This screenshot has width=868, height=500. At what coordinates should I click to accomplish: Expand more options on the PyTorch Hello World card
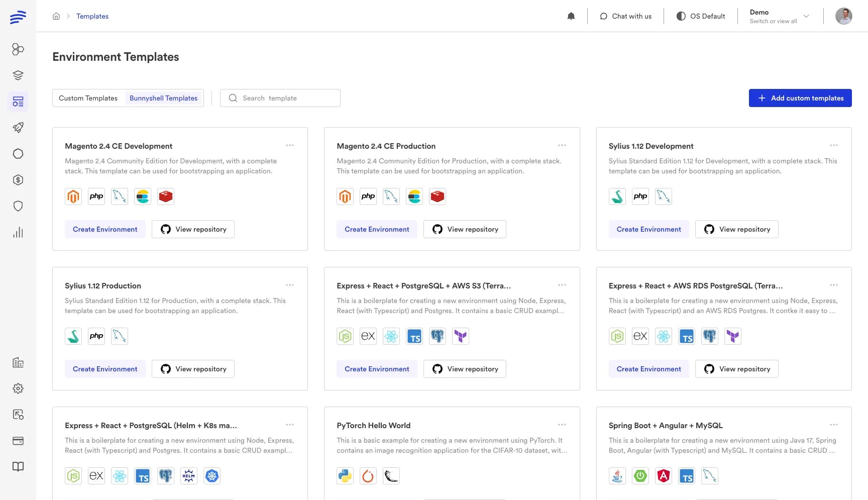pos(562,425)
